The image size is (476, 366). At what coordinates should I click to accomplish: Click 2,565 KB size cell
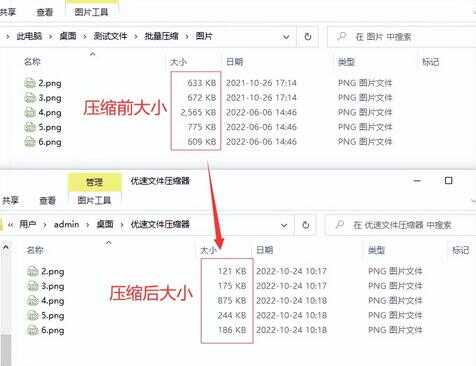(198, 112)
